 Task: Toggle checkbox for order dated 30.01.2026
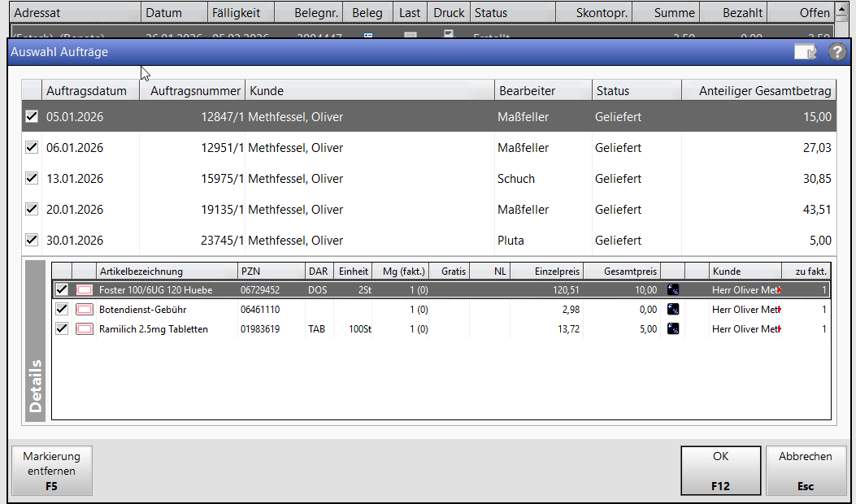(32, 241)
